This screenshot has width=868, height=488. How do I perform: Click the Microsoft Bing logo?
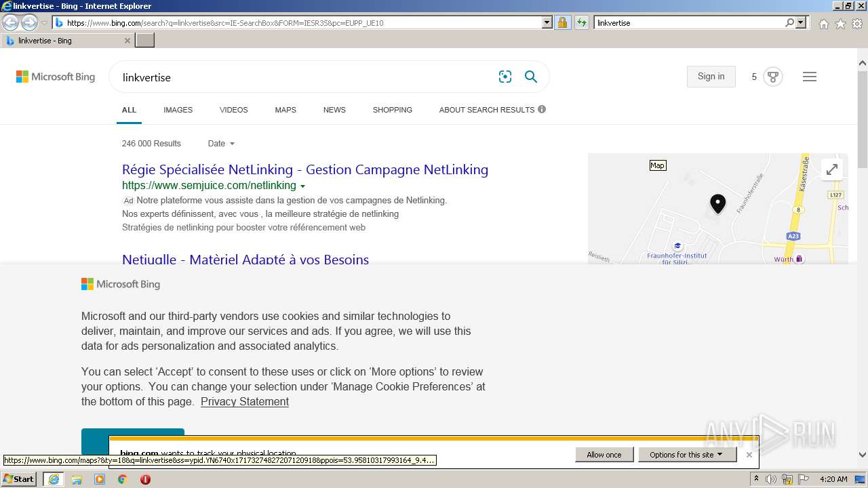pyautogui.click(x=56, y=77)
